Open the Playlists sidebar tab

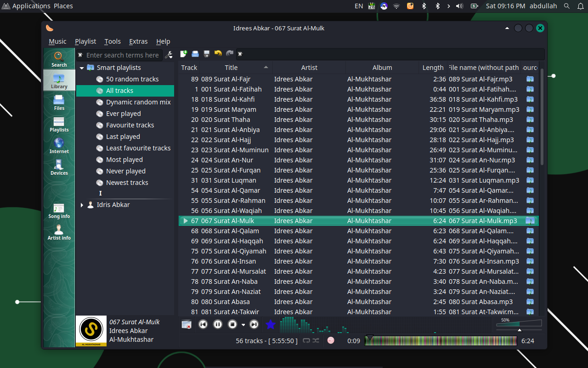point(59,124)
